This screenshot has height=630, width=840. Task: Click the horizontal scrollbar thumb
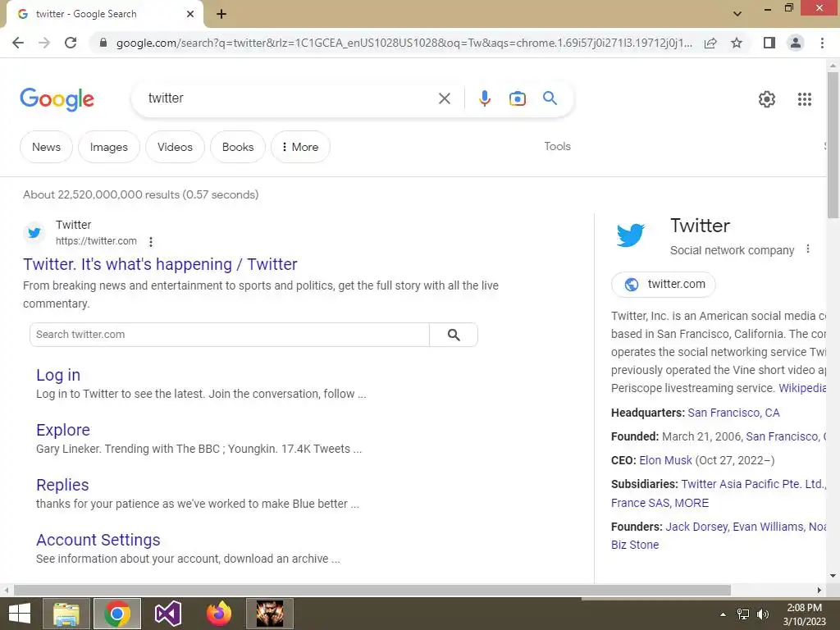click(x=372, y=590)
